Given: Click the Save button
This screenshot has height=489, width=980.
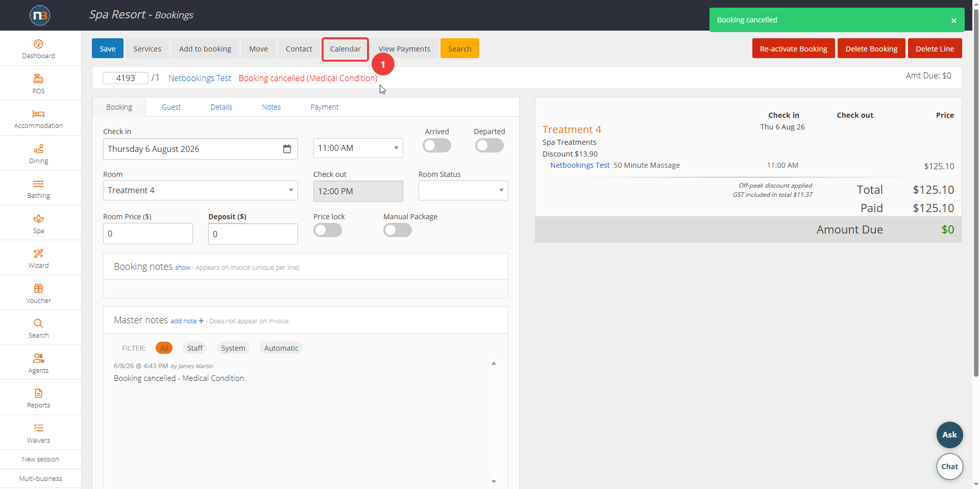Looking at the screenshot, I should click(x=107, y=48).
